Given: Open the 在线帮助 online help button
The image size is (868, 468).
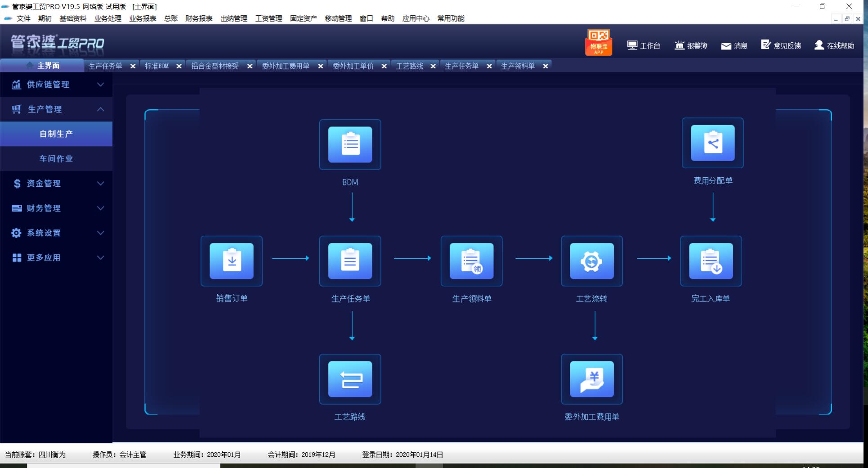Looking at the screenshot, I should pyautogui.click(x=834, y=45).
